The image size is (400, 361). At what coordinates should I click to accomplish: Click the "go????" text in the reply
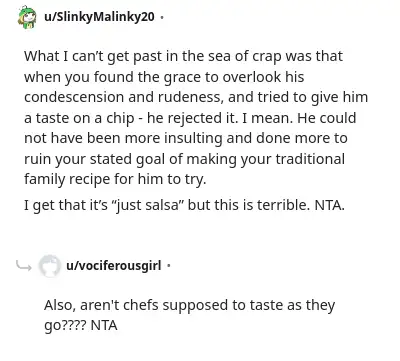pos(65,326)
